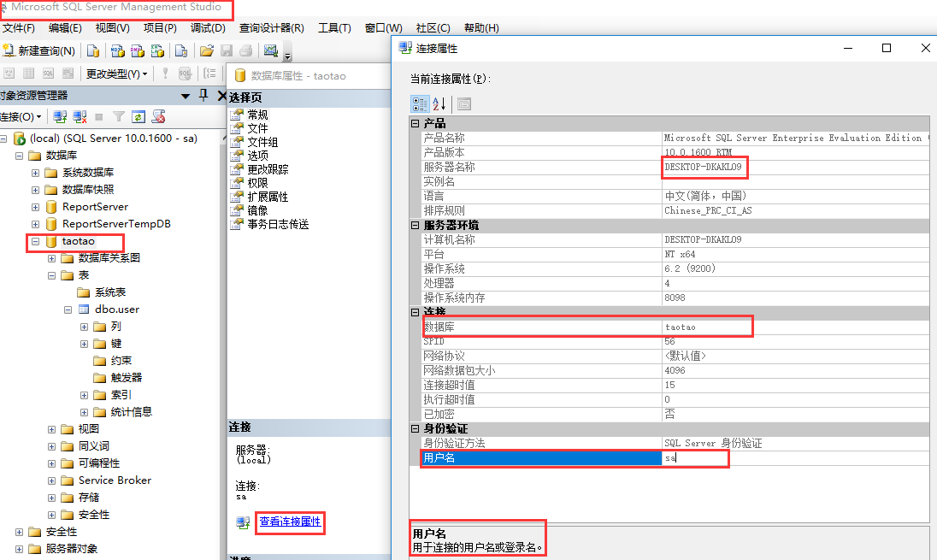937x560 pixels.
Task: Open the 视图(V) menu
Action: tap(112, 28)
